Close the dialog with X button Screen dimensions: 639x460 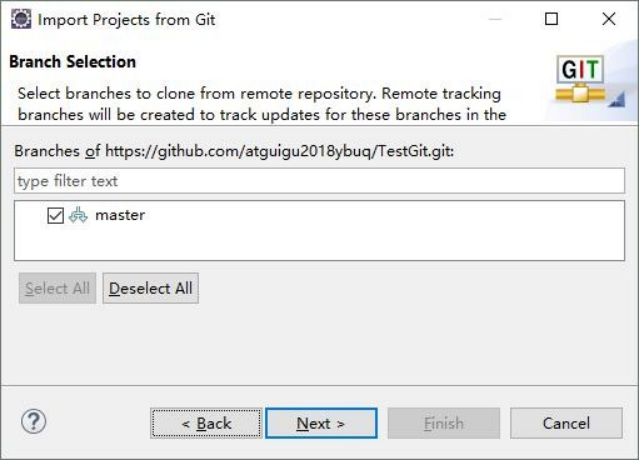coord(608,19)
